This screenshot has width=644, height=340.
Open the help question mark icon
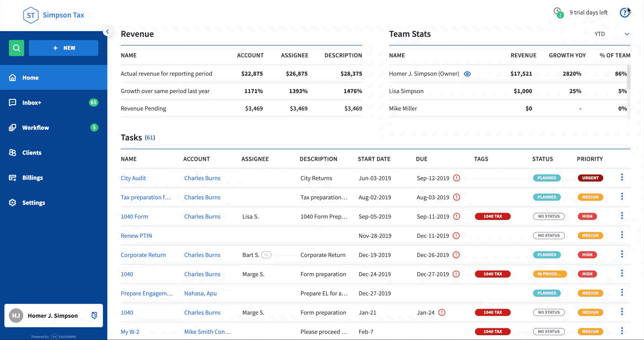pyautogui.click(x=624, y=13)
